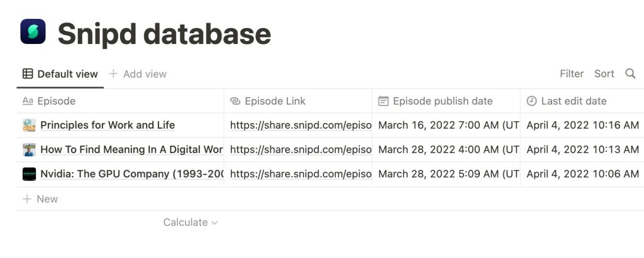Open the share.snipd.com link in the first row
644x258 pixels.
point(301,125)
